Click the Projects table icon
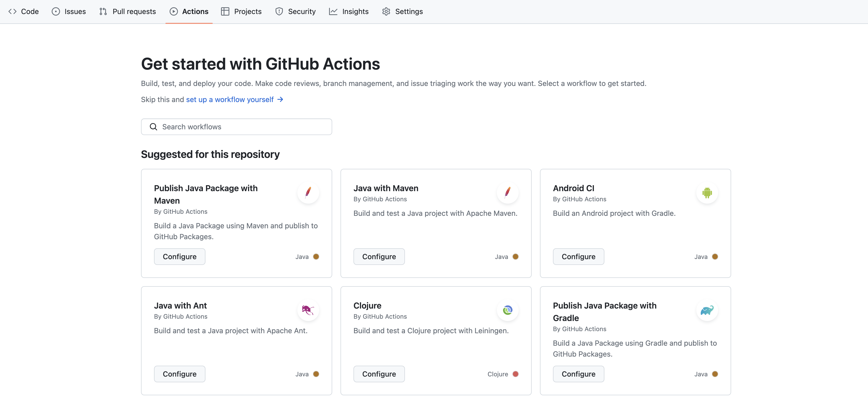Image resolution: width=868 pixels, height=401 pixels. [225, 11]
